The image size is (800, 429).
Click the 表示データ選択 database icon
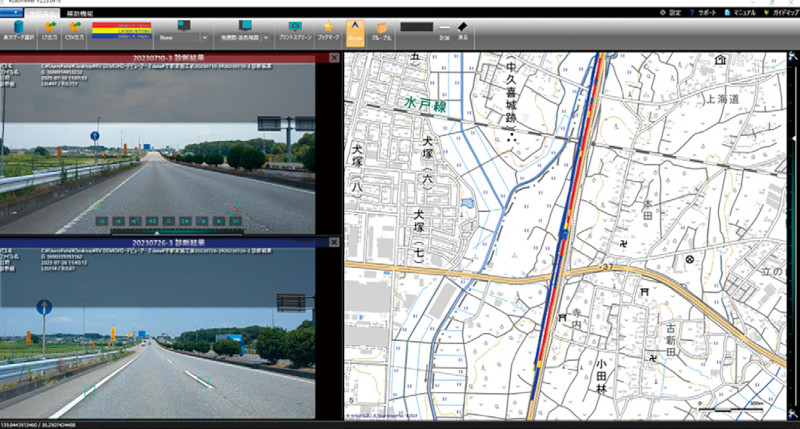coord(20,29)
